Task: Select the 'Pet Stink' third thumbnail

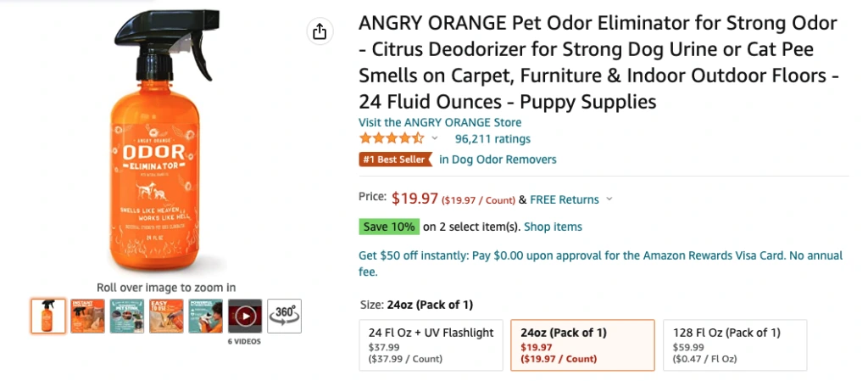Action: point(126,316)
